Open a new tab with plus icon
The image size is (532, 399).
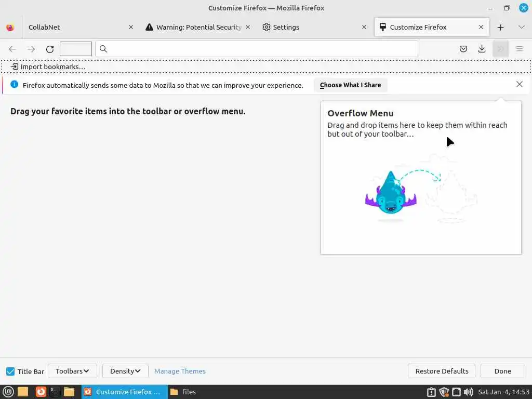(500, 27)
